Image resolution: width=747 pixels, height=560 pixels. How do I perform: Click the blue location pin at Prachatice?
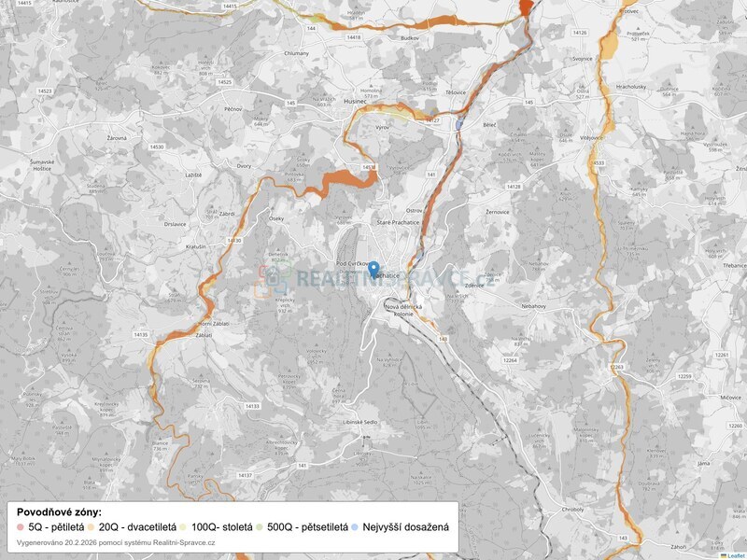(374, 271)
